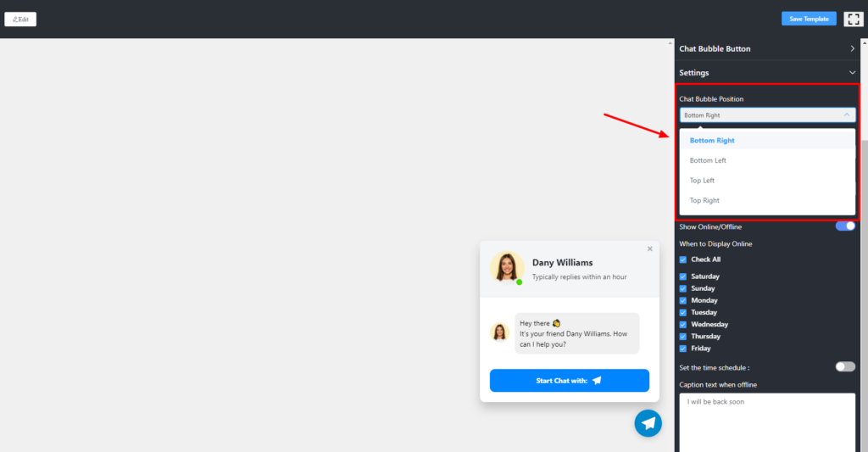Uncheck the Thursday checkbox
This screenshot has width=868, height=452.
(683, 337)
